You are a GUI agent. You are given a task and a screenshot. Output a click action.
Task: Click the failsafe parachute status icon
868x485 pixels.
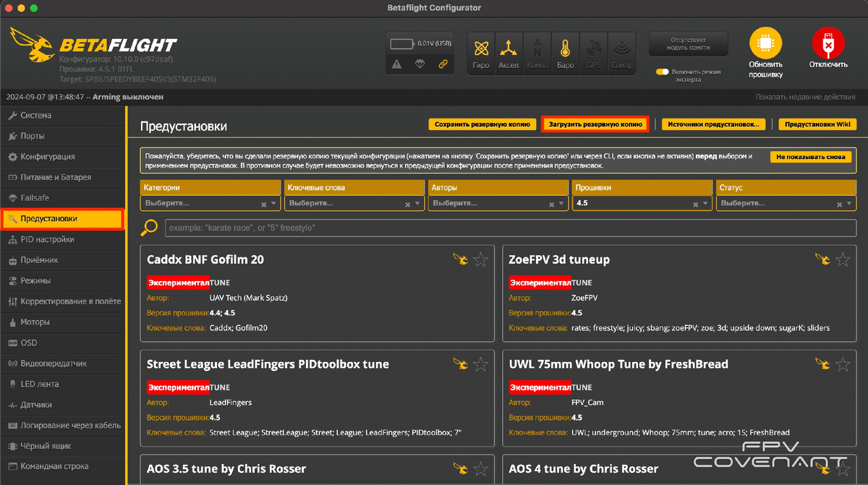[x=420, y=64]
